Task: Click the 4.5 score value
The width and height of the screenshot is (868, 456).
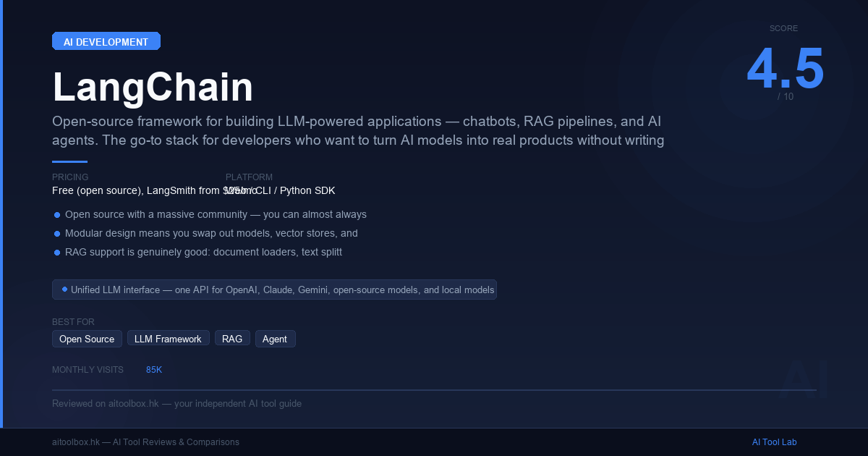Action: (x=785, y=69)
